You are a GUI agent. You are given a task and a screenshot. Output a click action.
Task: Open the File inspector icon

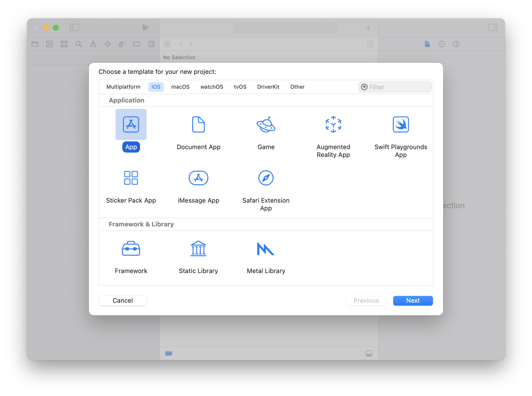427,44
